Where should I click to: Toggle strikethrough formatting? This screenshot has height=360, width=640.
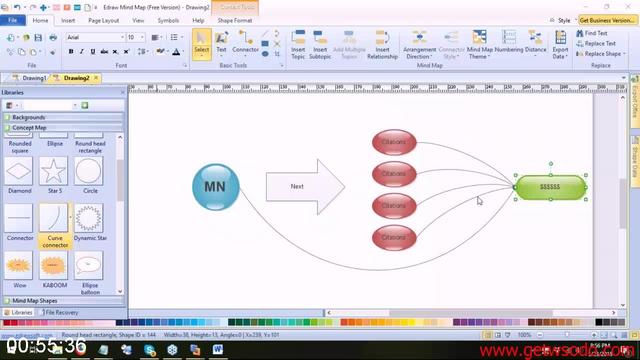104,51
